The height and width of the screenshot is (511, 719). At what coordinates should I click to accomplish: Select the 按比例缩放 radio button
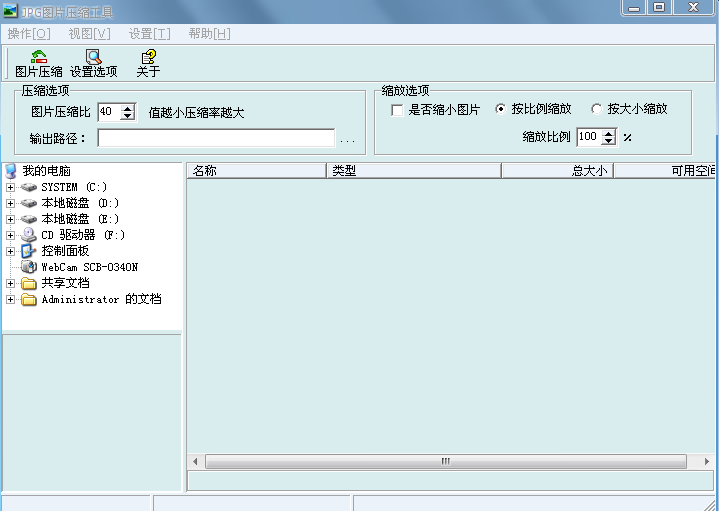(500, 109)
